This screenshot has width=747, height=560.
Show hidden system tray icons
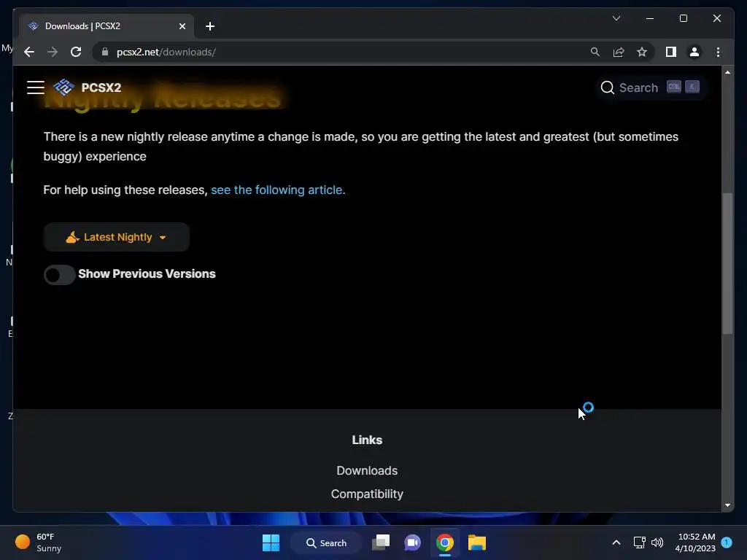click(616, 542)
